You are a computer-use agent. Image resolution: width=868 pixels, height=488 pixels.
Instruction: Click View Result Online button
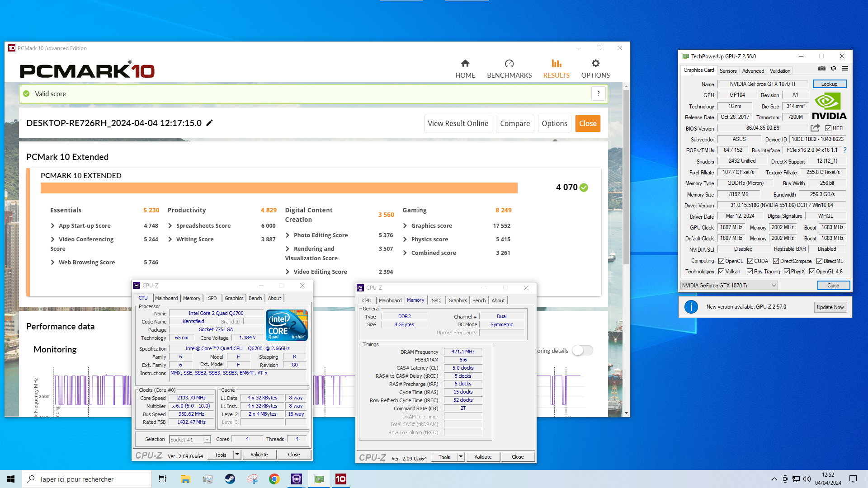tap(458, 123)
